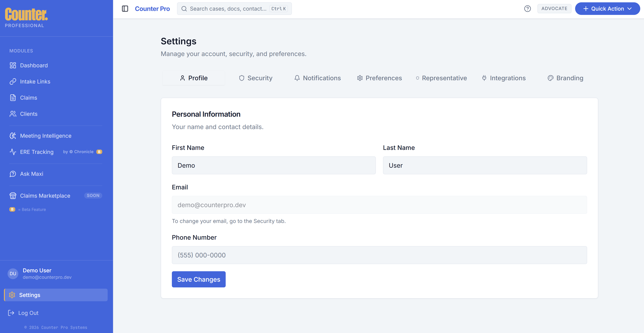Click the Counter Pro header link

152,9
